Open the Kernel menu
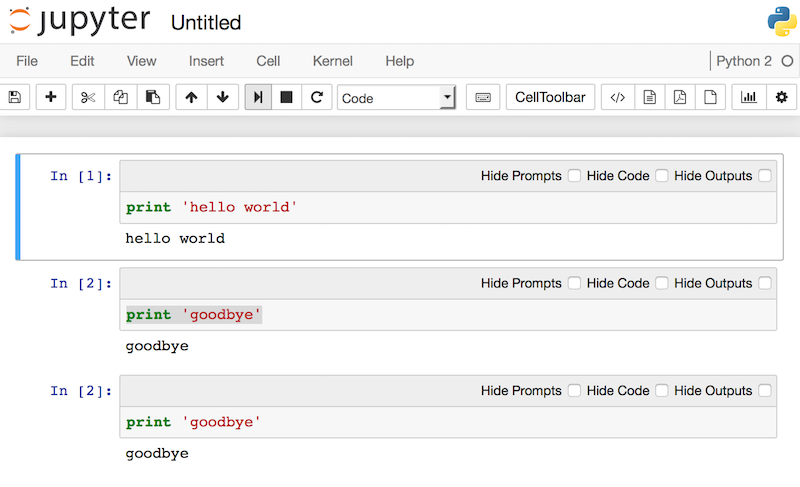800x487 pixels. 333,61
